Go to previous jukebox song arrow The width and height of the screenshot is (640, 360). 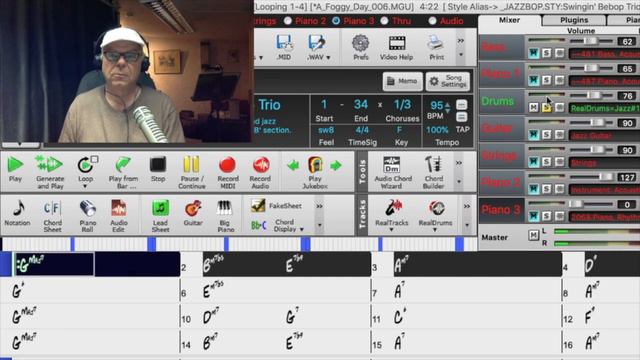[x=293, y=165]
